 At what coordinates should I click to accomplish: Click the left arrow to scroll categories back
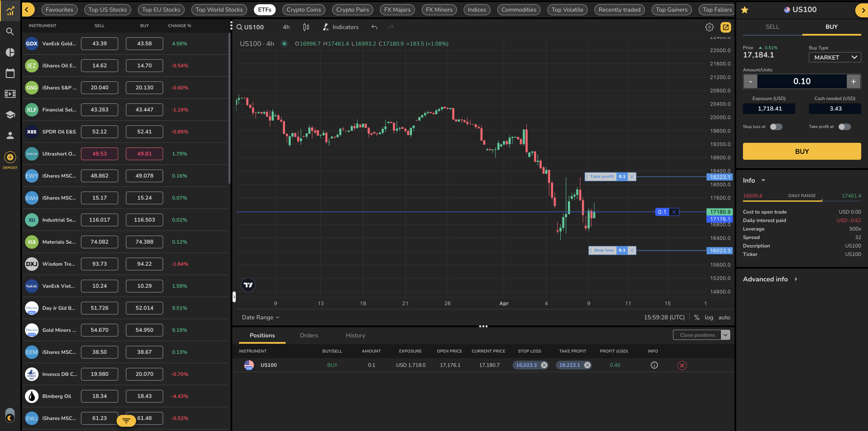click(x=28, y=9)
